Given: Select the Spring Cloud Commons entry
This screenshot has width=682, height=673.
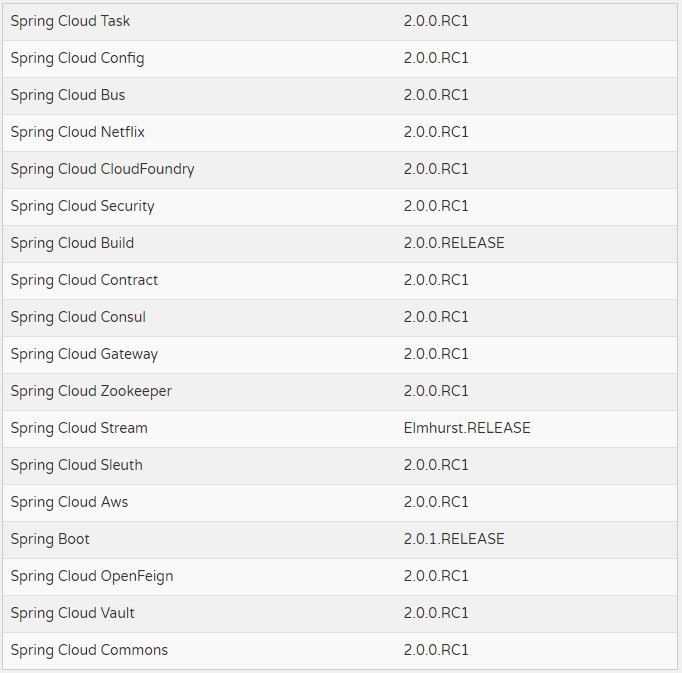Looking at the screenshot, I should (89, 650).
